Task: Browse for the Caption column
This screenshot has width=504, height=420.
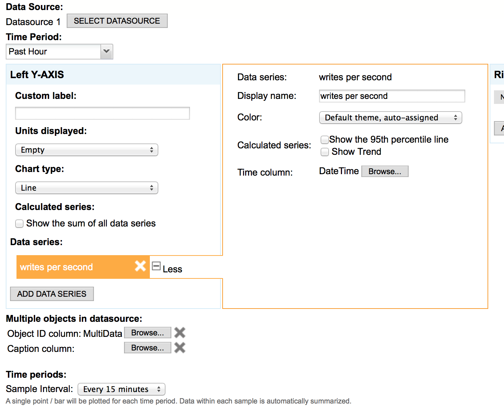Action: [x=148, y=348]
